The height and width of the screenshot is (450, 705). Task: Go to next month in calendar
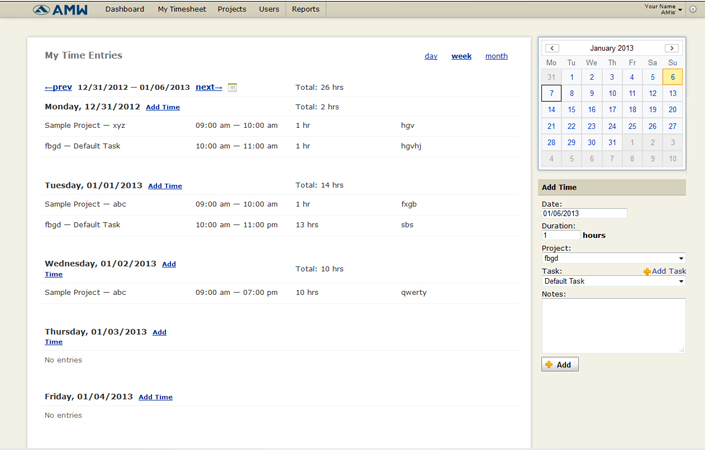click(672, 48)
